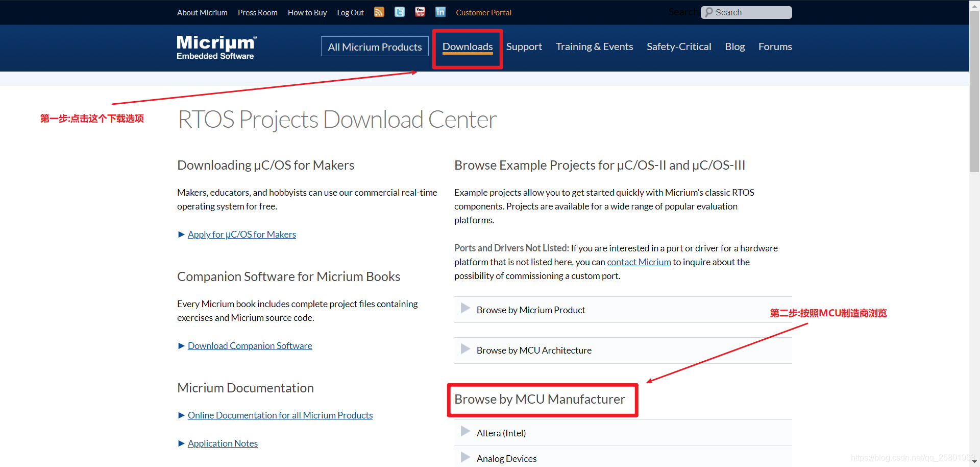Open the LinkedIn icon in top bar
This screenshot has width=980, height=467.
click(440, 12)
